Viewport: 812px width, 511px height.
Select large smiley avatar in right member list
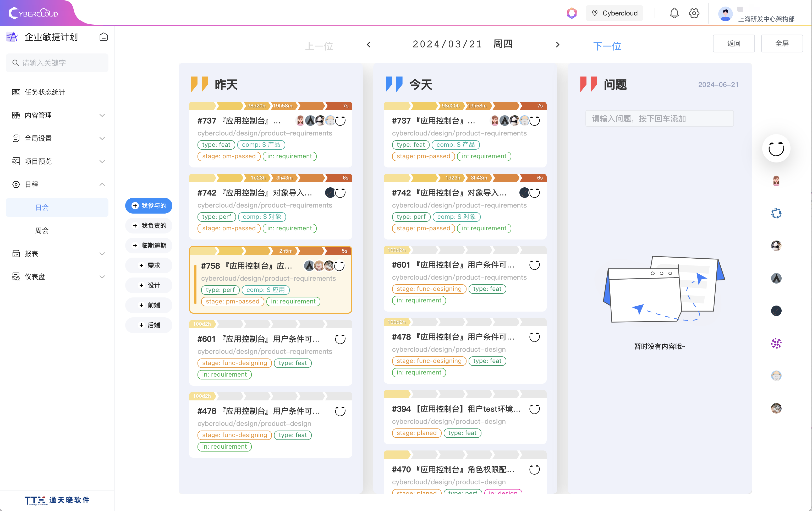click(776, 148)
